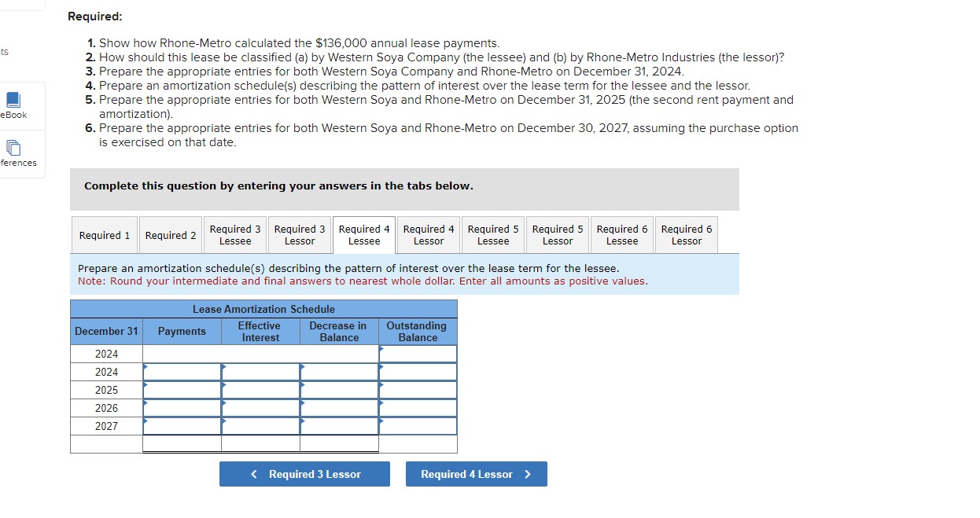Click Payments cell for 2025 row
This screenshot has width=980, height=518.
tap(182, 390)
